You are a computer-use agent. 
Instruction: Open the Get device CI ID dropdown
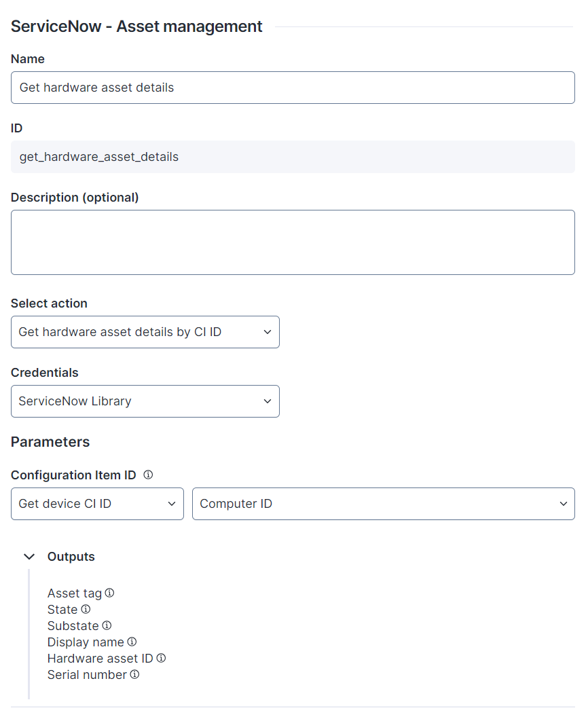point(97,504)
